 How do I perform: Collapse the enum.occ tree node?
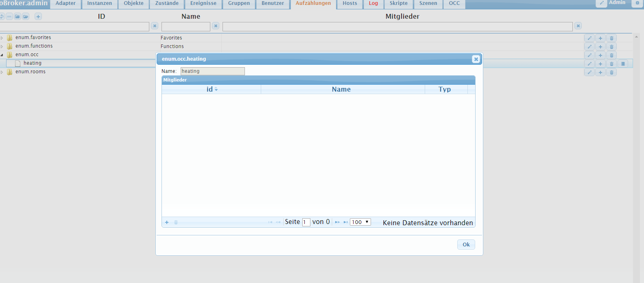(2, 55)
